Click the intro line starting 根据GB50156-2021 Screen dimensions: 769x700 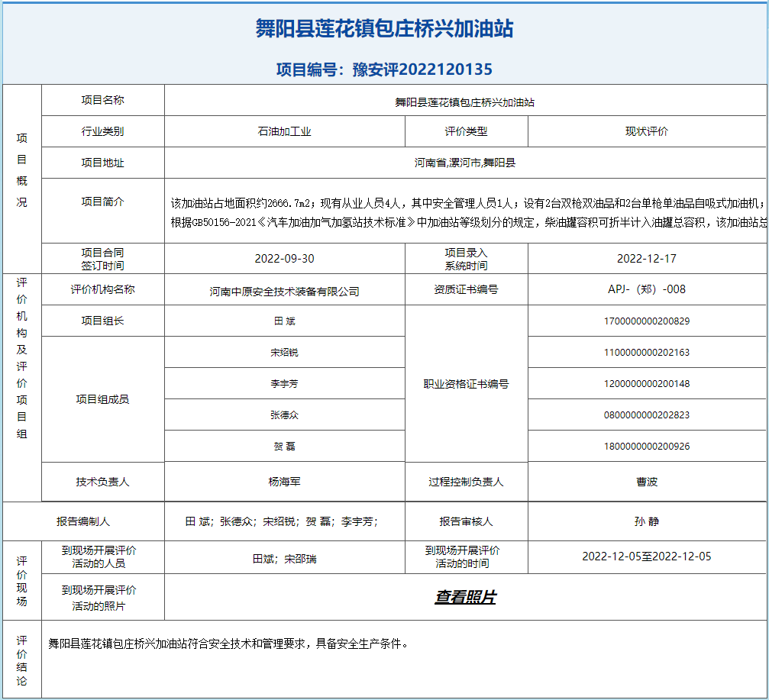point(468,223)
